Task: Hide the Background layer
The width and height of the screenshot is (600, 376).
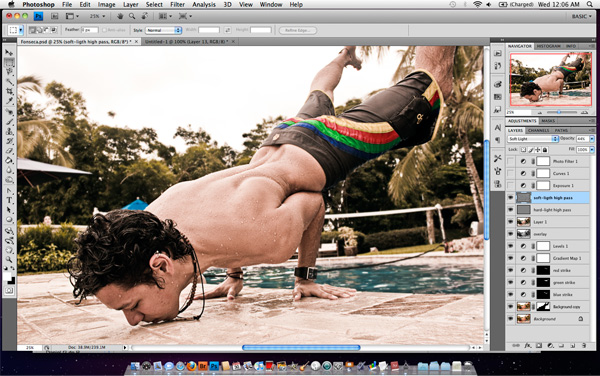Action: [x=510, y=319]
